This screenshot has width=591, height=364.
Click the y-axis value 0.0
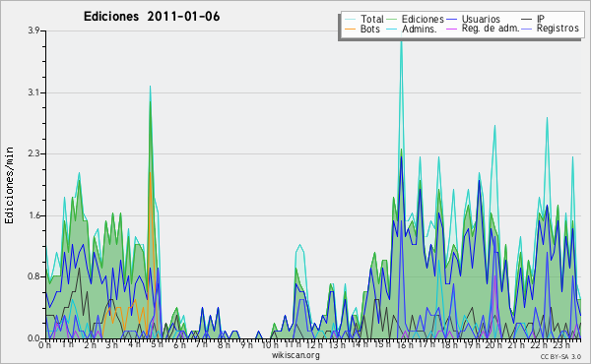pos(33,338)
